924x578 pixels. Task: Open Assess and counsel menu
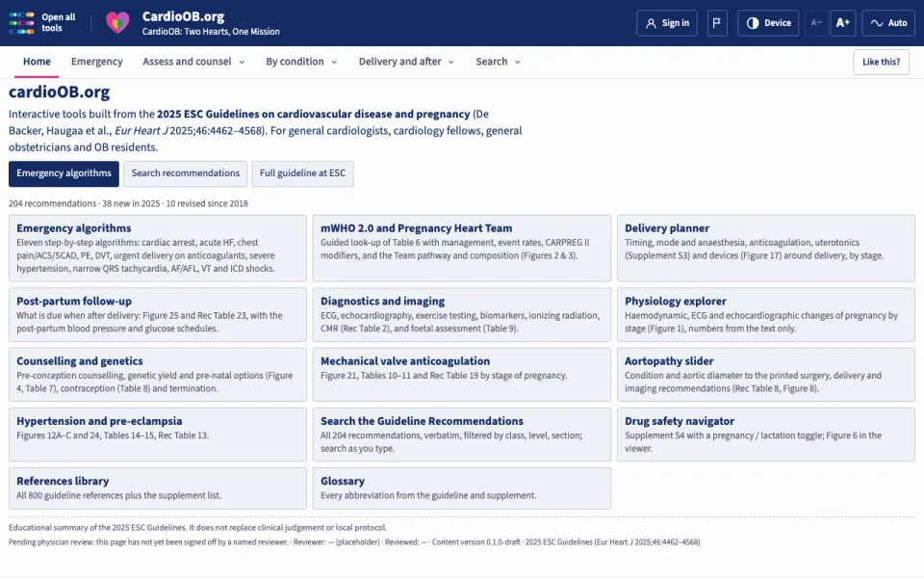(193, 62)
